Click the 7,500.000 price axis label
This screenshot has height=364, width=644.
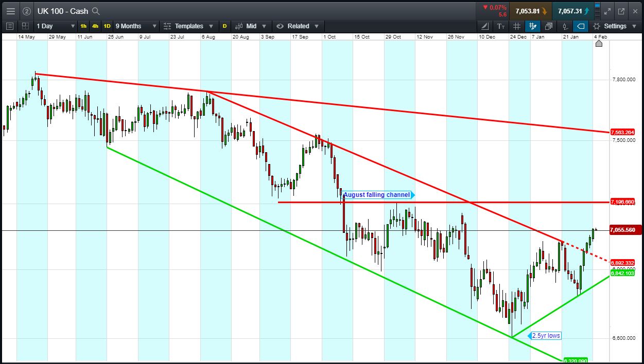click(624, 140)
